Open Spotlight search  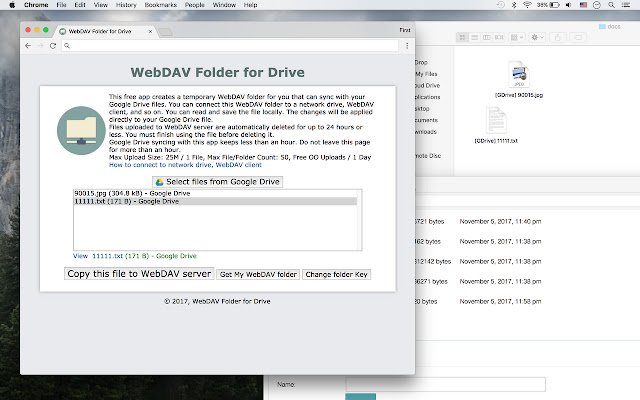(611, 5)
